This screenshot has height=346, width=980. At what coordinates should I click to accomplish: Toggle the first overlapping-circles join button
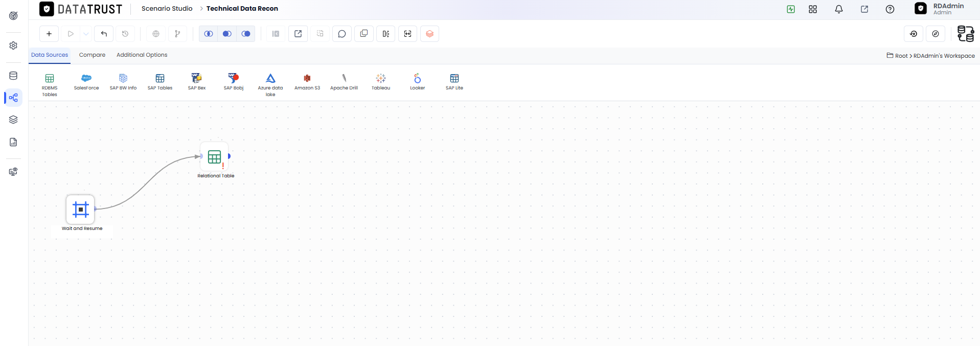(208, 34)
